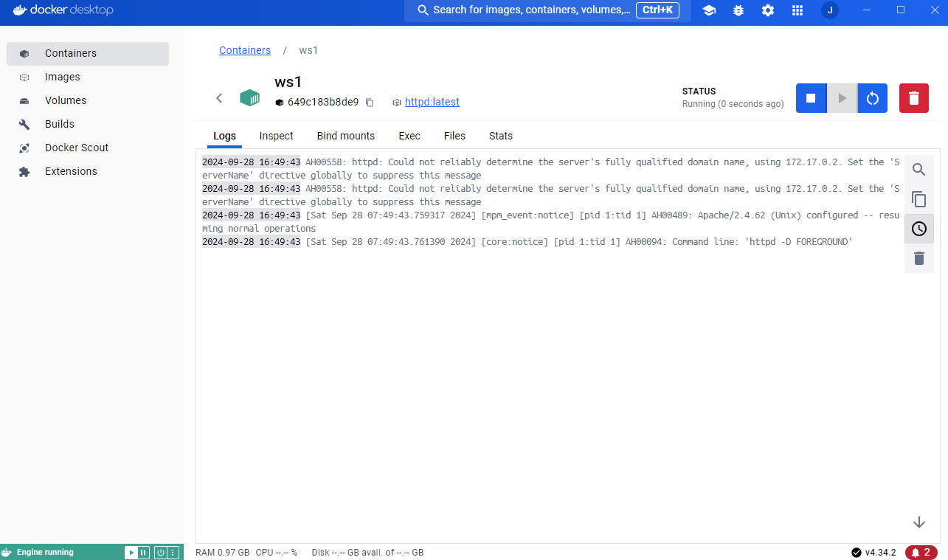Copy container ID 649c183b8de9
The height and width of the screenshot is (560, 948).
[370, 103]
